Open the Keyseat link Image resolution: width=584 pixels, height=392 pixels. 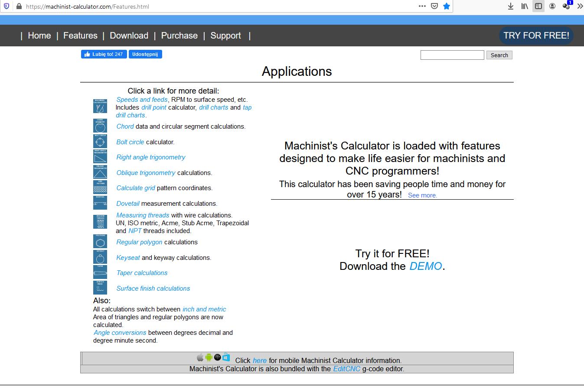pos(128,258)
